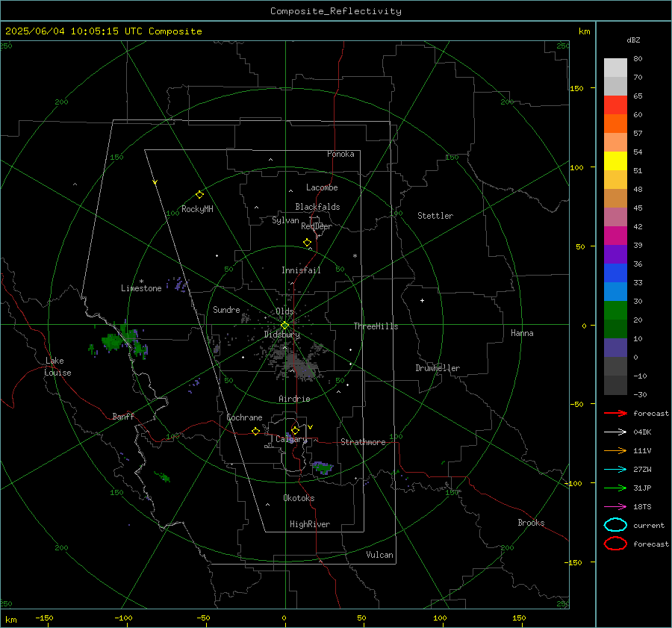Click the Vulcan city label
This screenshot has height=628, width=672.
[x=379, y=555]
